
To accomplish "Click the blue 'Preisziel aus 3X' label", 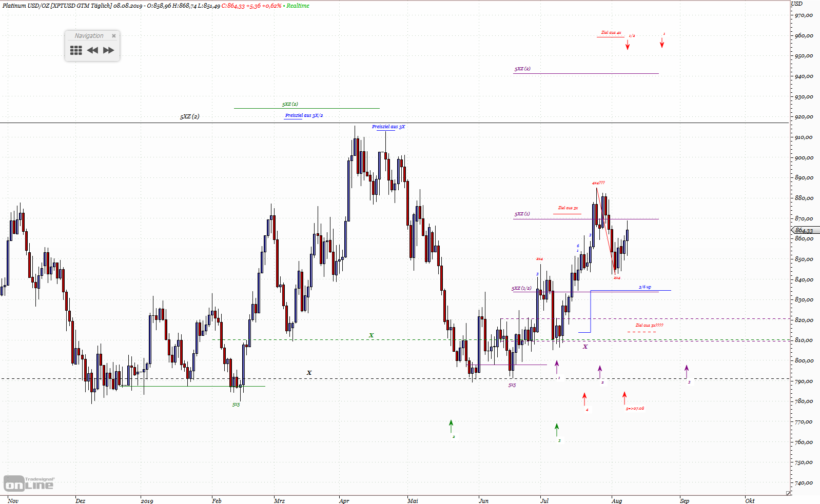I will [388, 127].
